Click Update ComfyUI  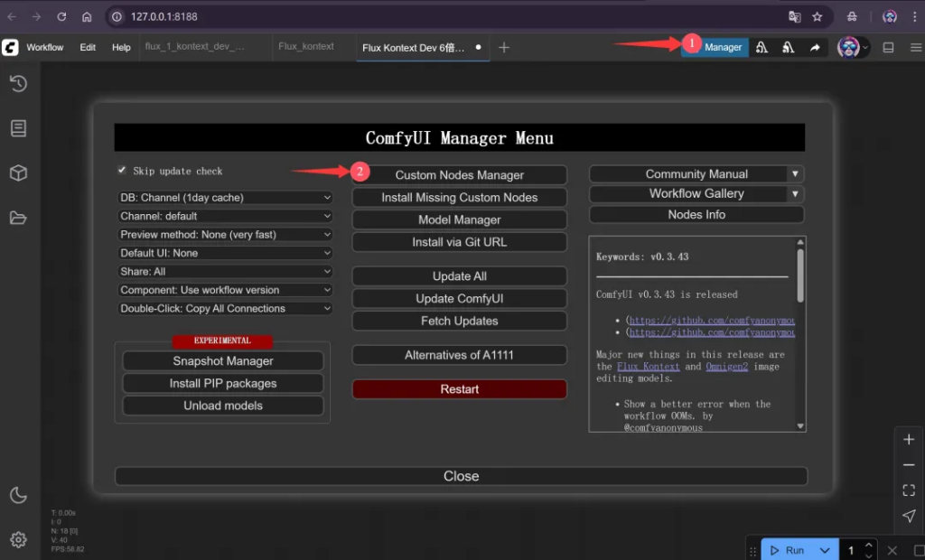tap(460, 299)
